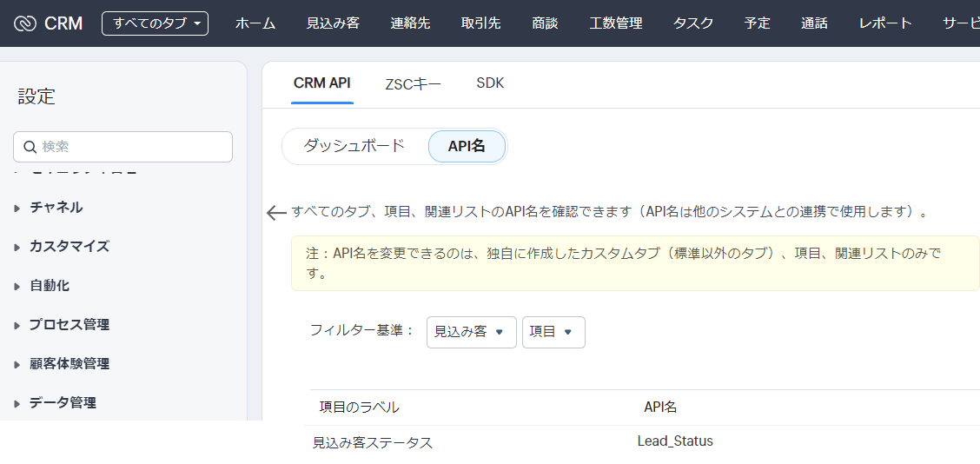The image size is (980, 464).
Task: Click the 見込み客ステータス cell
Action: click(x=373, y=443)
